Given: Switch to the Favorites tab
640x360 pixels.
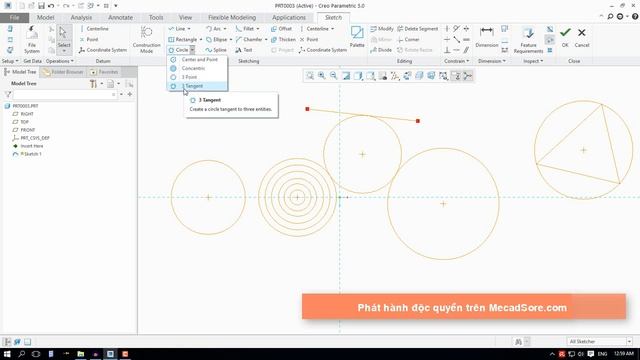Looking at the screenshot, I should click(104, 72).
